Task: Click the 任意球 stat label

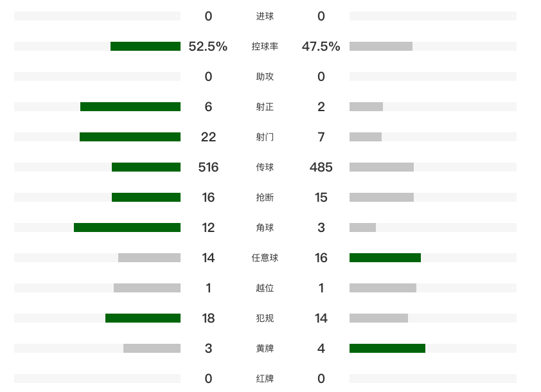Action: pos(265,258)
